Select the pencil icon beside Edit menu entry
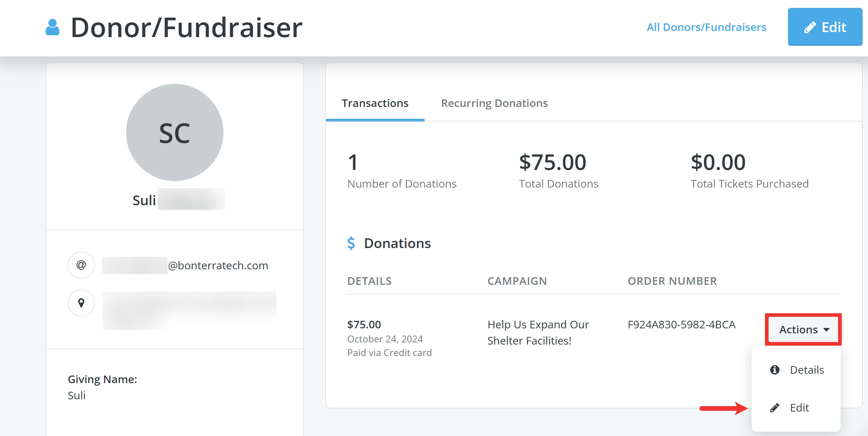868x436 pixels. pyautogui.click(x=774, y=408)
